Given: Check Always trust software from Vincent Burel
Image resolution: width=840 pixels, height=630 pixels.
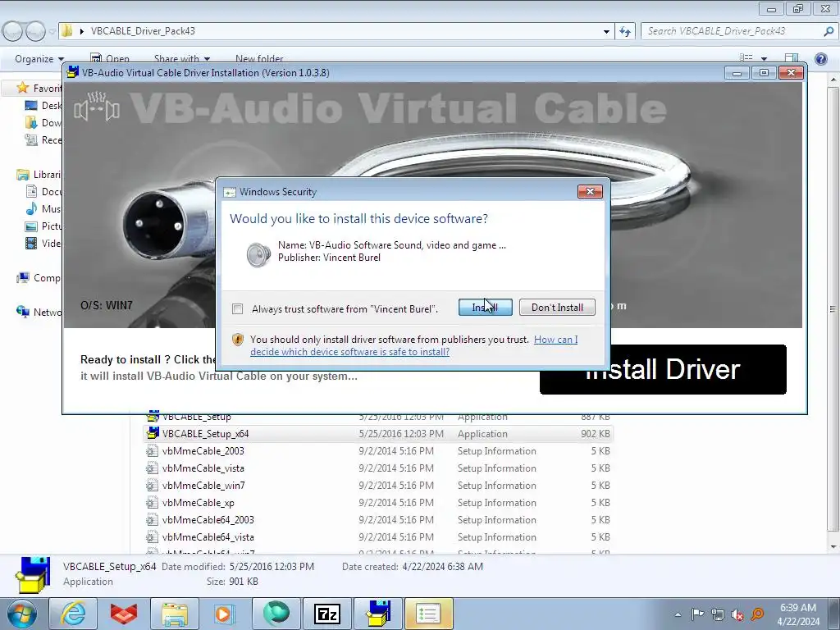Looking at the screenshot, I should coord(237,309).
